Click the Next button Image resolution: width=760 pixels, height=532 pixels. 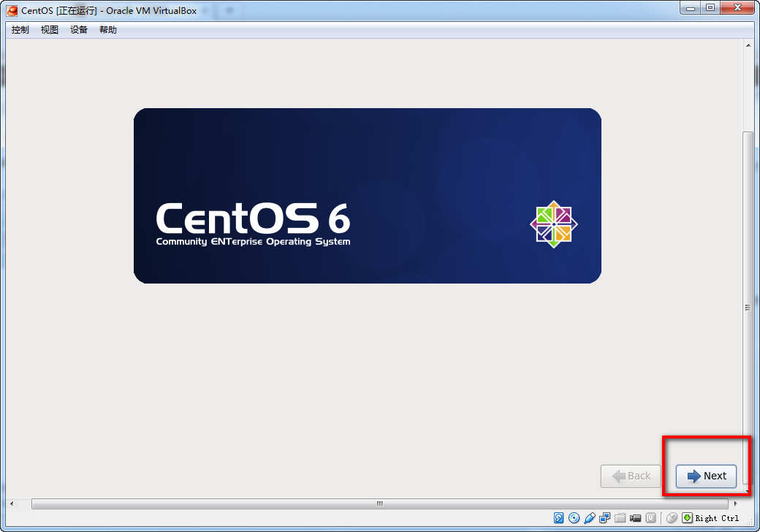(706, 476)
